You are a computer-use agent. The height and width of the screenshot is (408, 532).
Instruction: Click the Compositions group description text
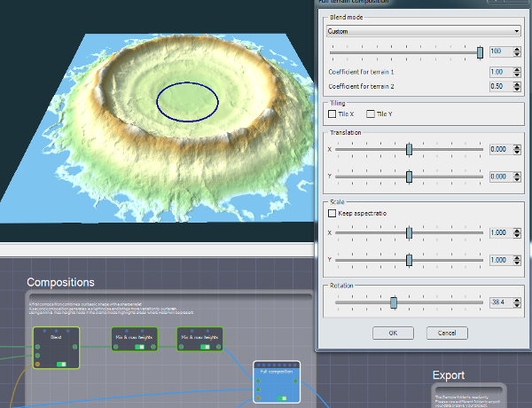[112, 309]
